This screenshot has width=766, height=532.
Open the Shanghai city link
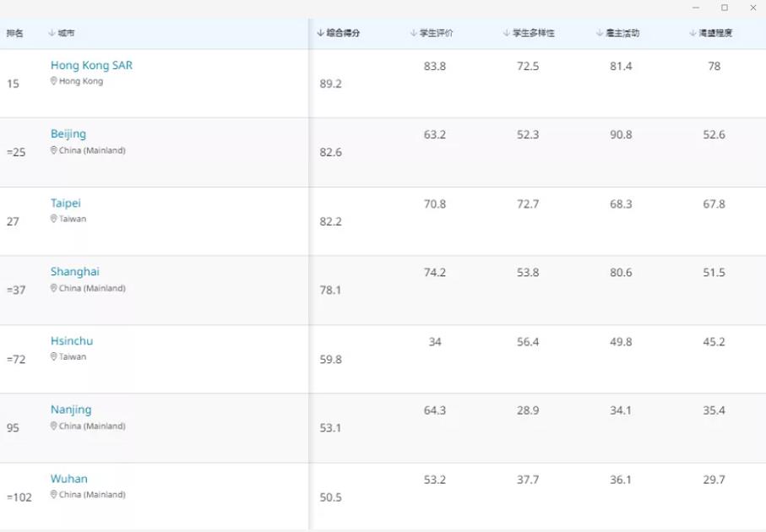click(x=75, y=272)
